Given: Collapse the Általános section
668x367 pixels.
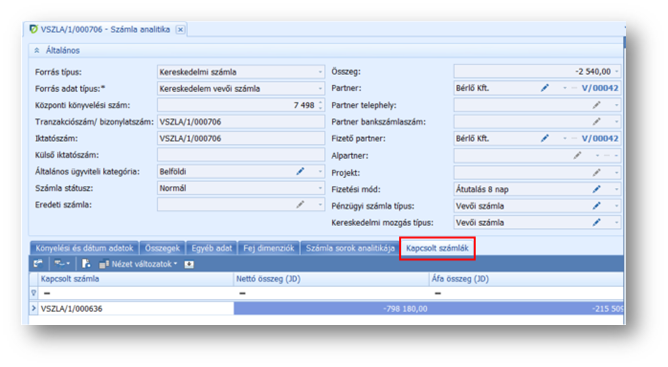Looking at the screenshot, I should tap(37, 50).
